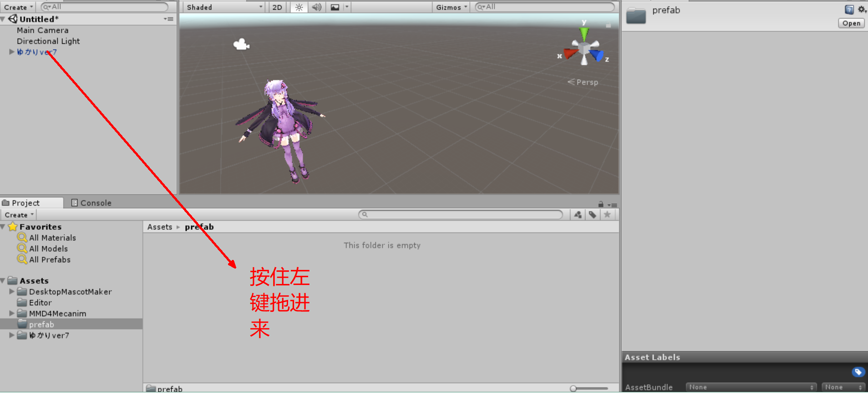868x396 pixels.
Task: Expand the DesktopMascotMaker folder
Action: [x=12, y=292]
